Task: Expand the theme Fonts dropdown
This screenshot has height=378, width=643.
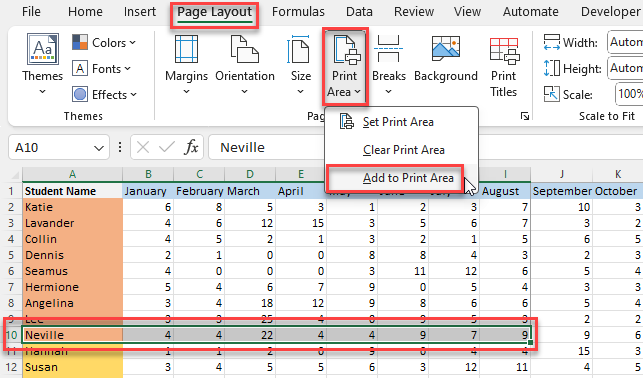Action: (x=102, y=68)
